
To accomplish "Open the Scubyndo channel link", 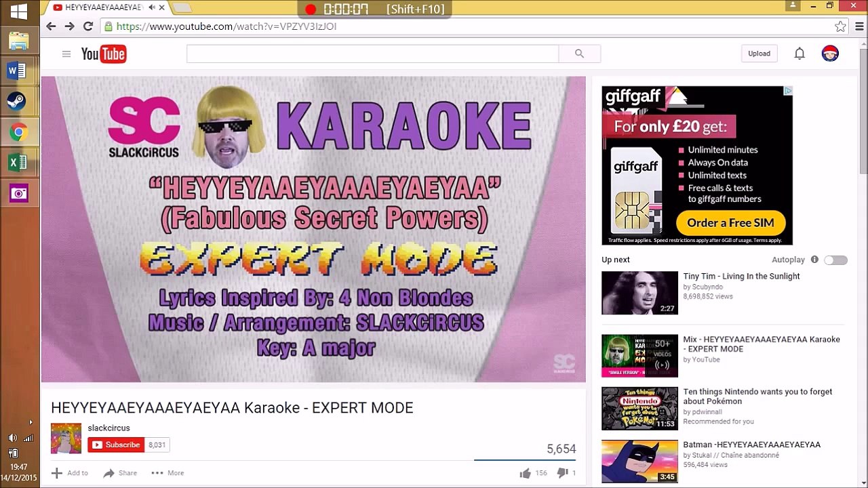I will (x=707, y=287).
